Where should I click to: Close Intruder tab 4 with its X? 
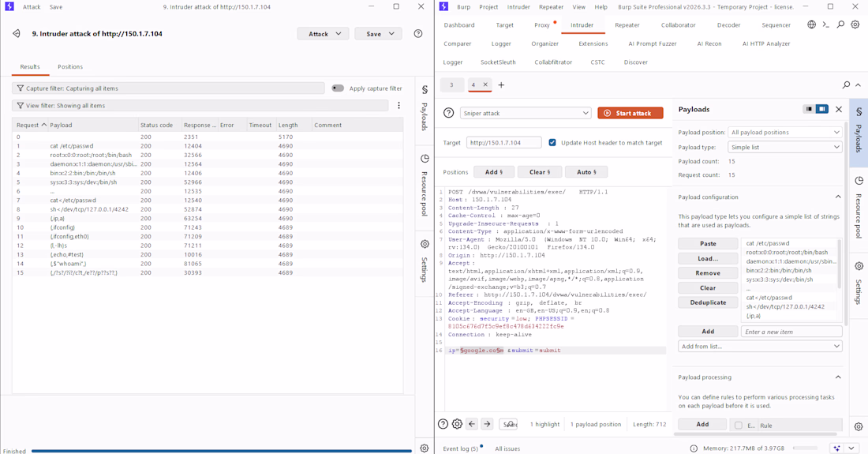[x=485, y=84]
